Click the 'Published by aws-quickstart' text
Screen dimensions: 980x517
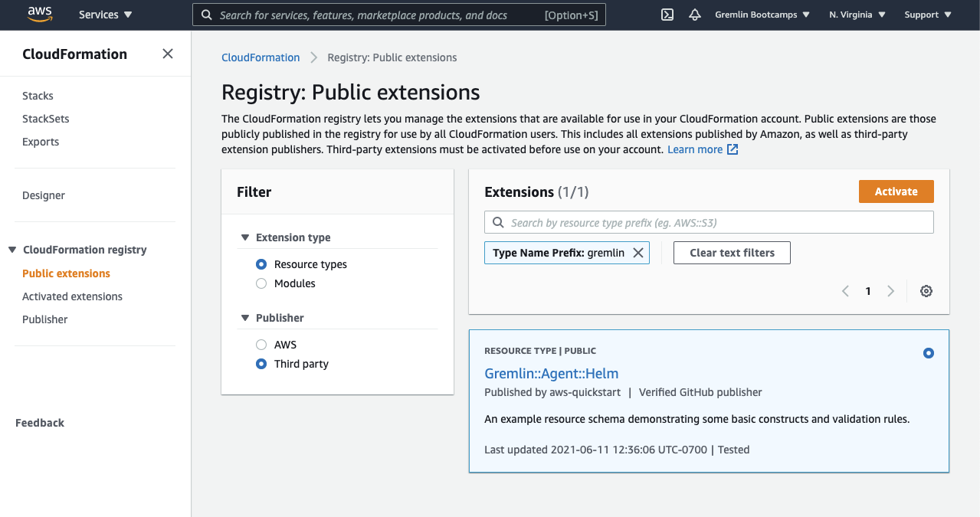pyautogui.click(x=552, y=392)
